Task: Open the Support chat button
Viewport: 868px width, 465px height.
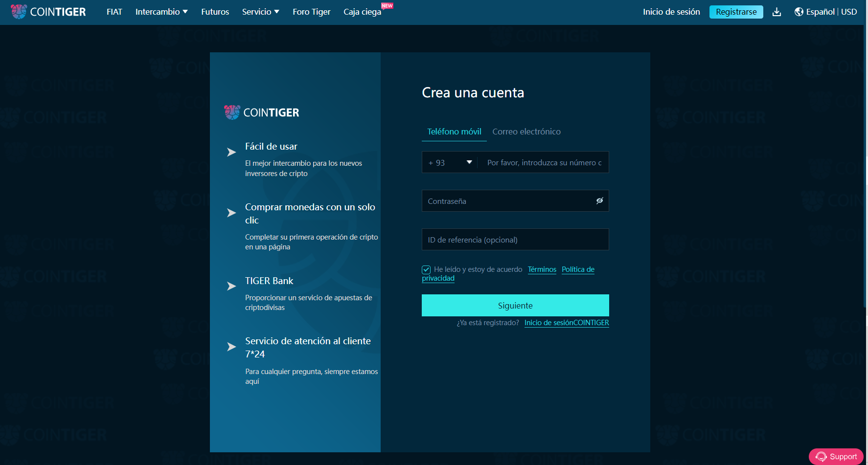Action: coord(836,457)
